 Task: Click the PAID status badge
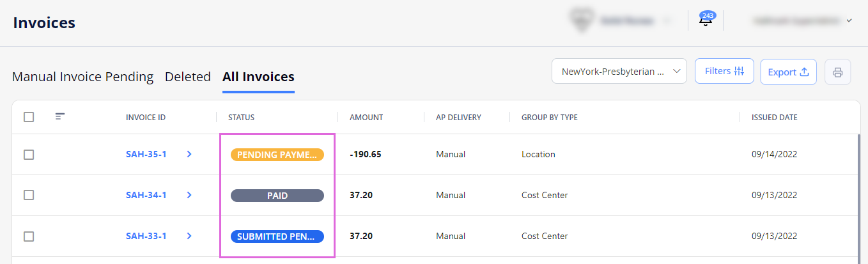(277, 196)
